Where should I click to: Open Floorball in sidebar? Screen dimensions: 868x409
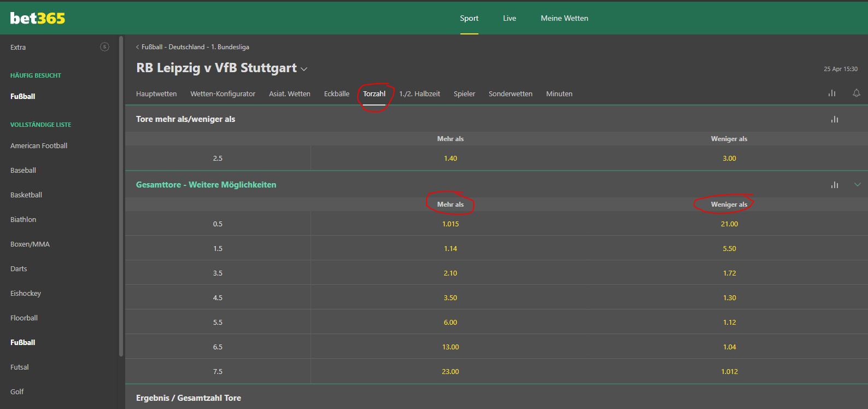point(24,318)
